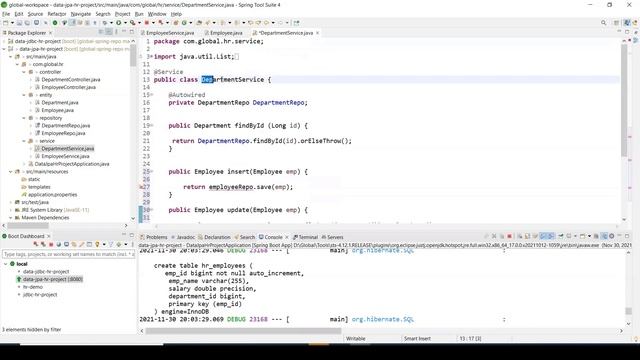Collapse the controller package node
The width and height of the screenshot is (640, 360).
pos(24,72)
